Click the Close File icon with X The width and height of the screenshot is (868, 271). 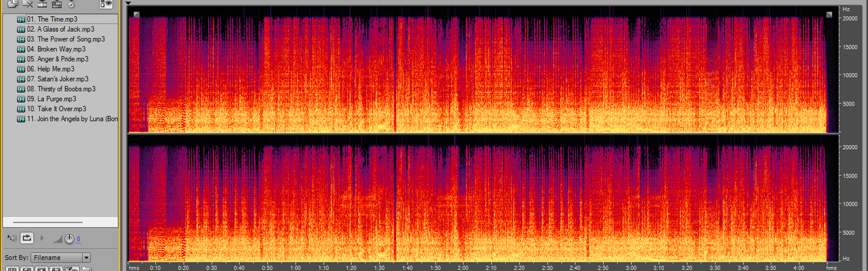(28, 4)
